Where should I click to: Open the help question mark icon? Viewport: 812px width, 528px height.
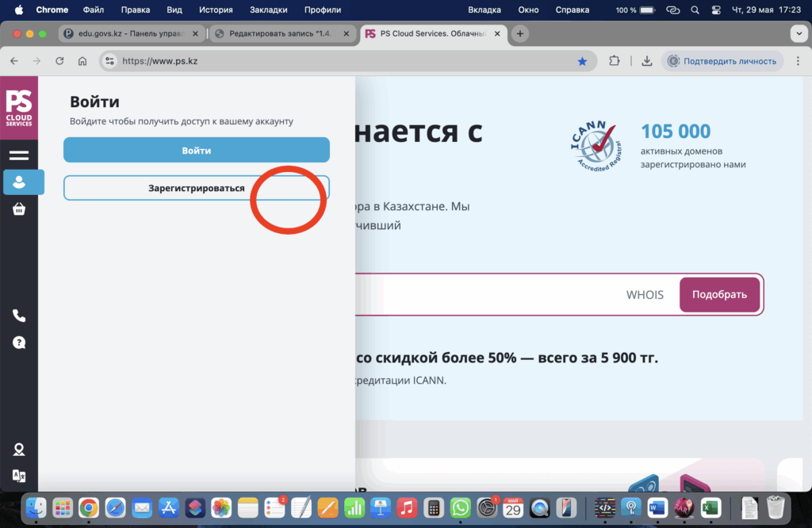coord(19,342)
